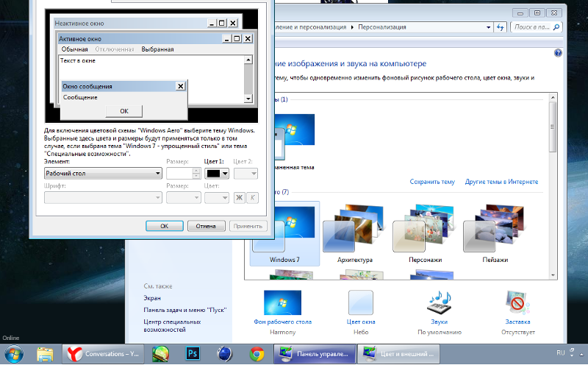
Task: Open the help icon in Personalization window
Action: 558,53
